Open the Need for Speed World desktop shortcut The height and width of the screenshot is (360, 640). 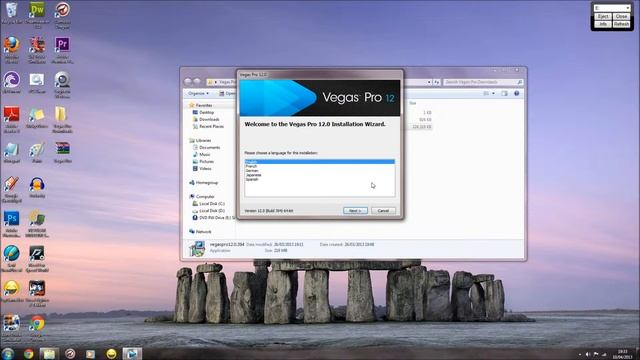37,259
